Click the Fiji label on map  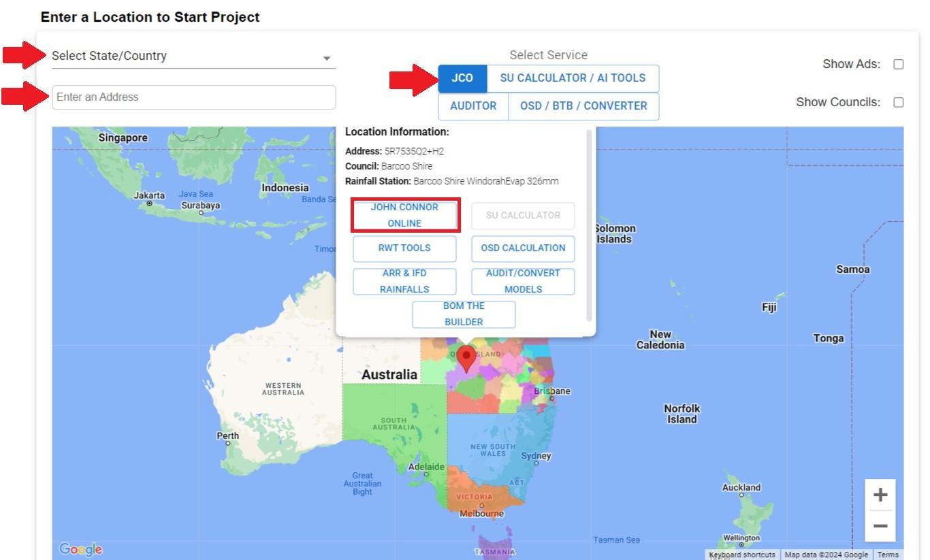coord(769,308)
